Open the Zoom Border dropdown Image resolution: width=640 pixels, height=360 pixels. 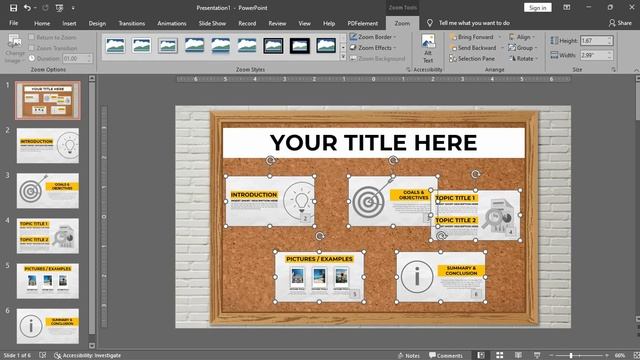373,37
